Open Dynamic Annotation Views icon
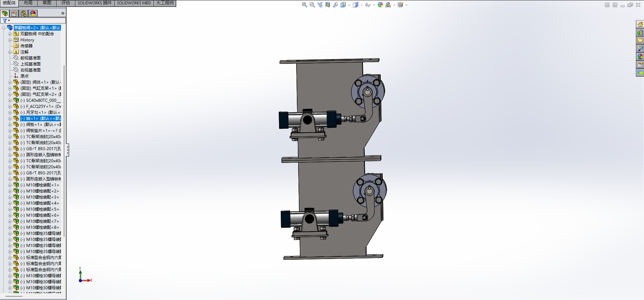 [x=335, y=5]
